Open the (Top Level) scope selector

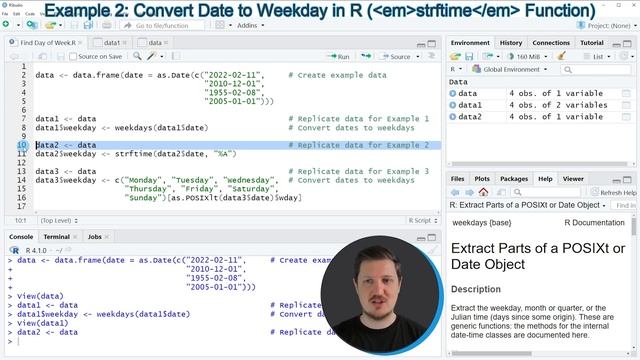click(59, 220)
